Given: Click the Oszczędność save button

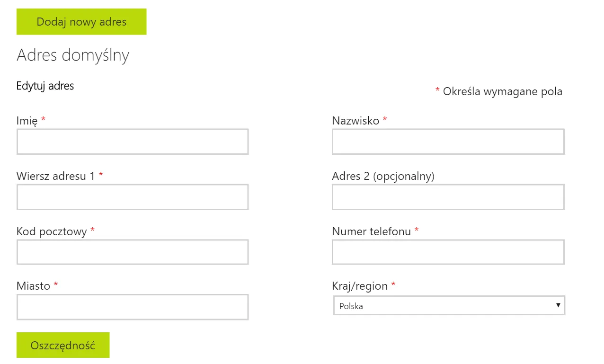Looking at the screenshot, I should (x=62, y=345).
